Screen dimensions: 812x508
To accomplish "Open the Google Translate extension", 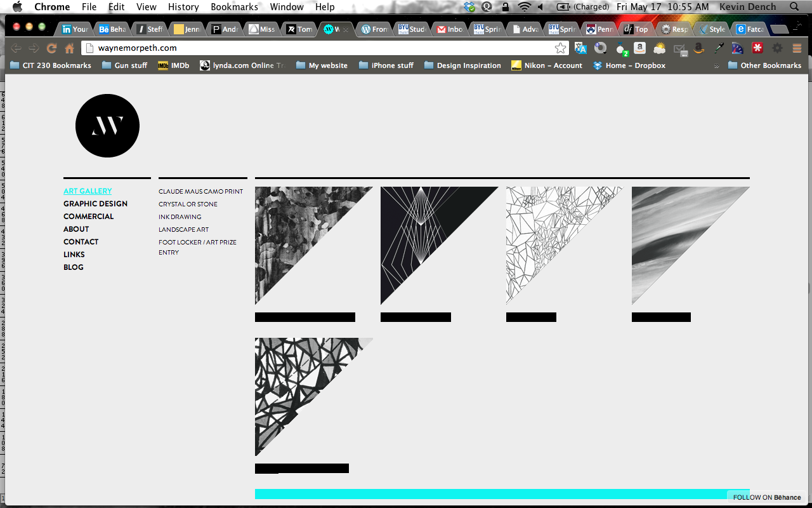I will click(x=580, y=48).
